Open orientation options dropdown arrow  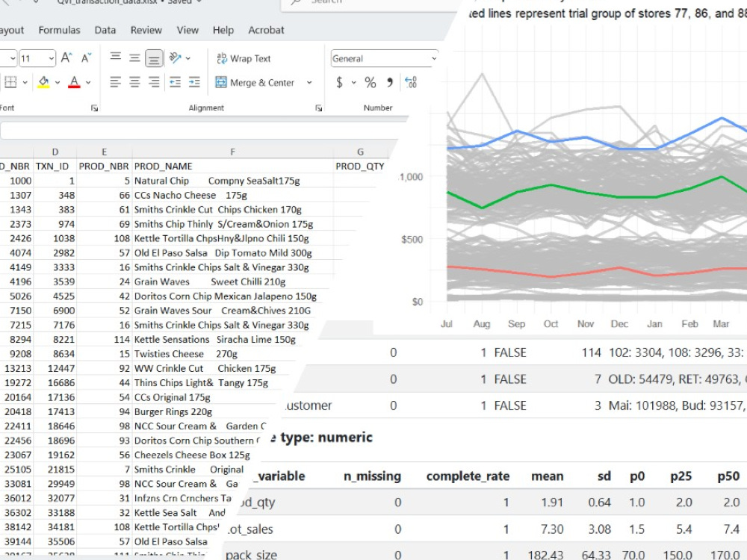tap(188, 58)
